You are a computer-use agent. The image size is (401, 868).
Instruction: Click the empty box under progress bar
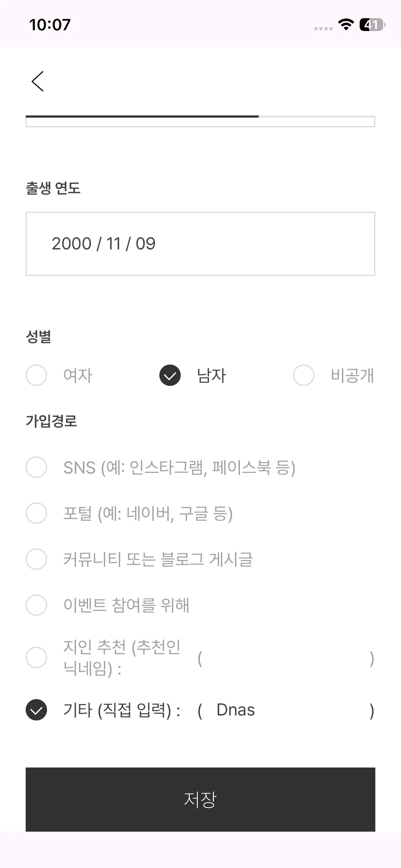pyautogui.click(x=200, y=122)
